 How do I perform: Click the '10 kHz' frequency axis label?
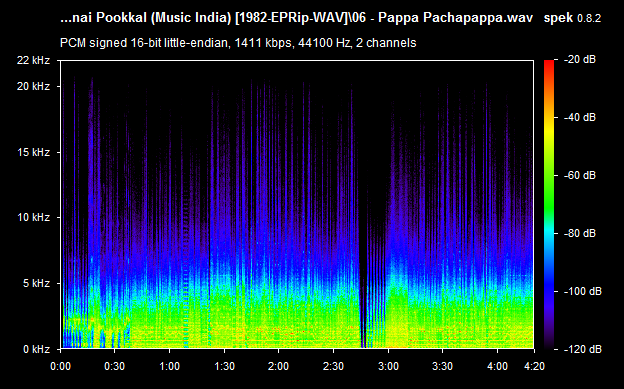33,217
